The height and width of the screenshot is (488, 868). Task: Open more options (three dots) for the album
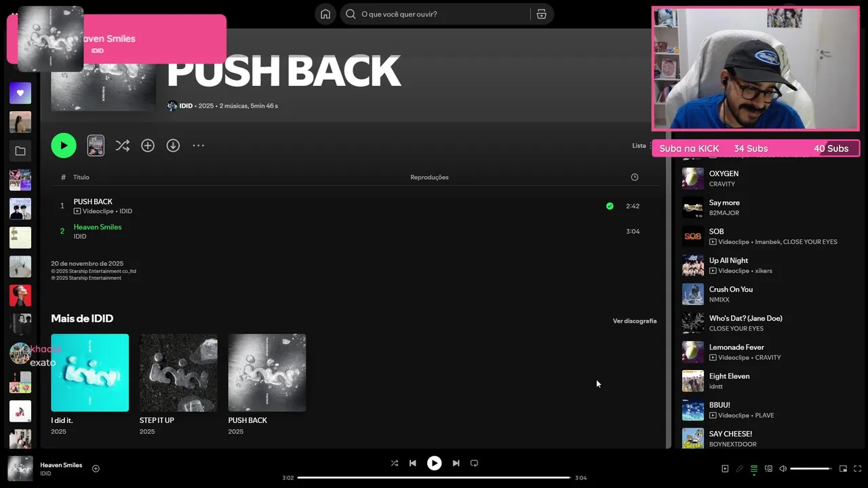coord(198,145)
